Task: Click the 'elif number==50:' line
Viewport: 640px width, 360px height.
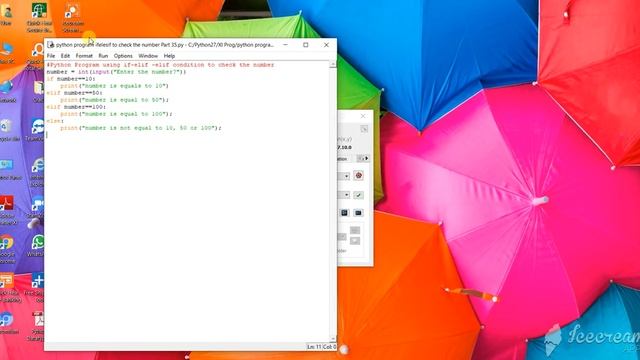Action: (74, 93)
